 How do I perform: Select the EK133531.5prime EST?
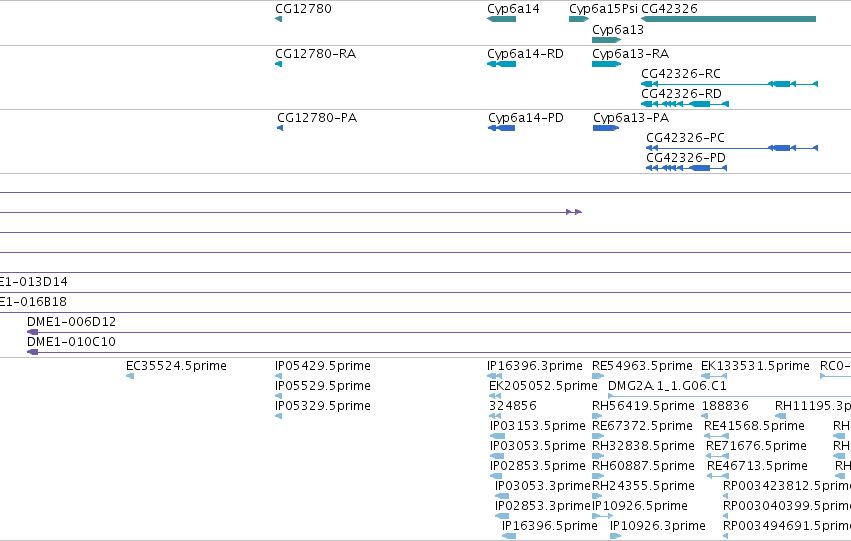[714, 376]
